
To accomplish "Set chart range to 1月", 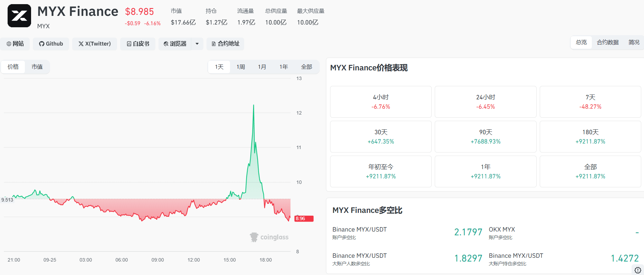I will pyautogui.click(x=262, y=67).
